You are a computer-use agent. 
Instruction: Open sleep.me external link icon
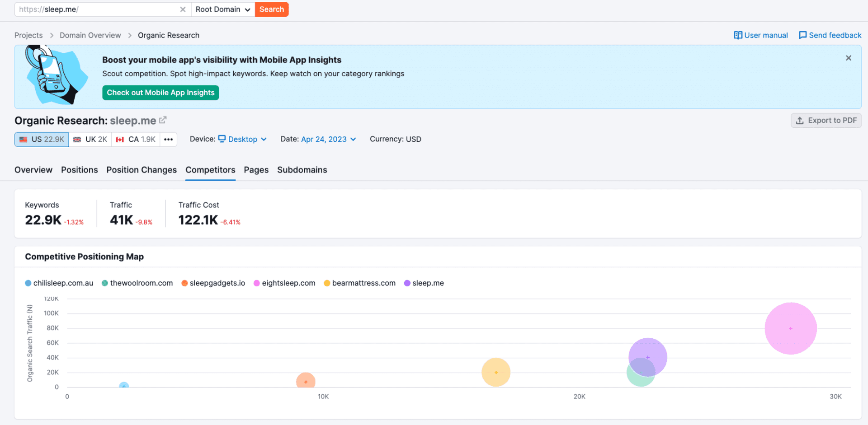pyautogui.click(x=163, y=120)
